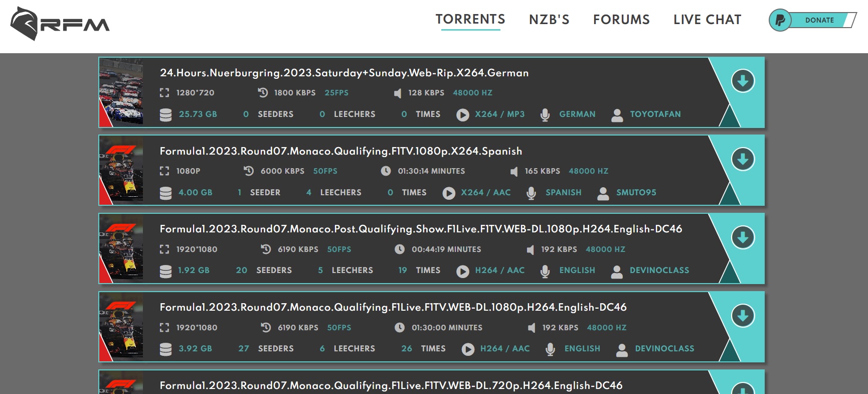This screenshot has width=868, height=394.
Task: Open the Monaco Post.Qualifying.Show title
Action: 421,229
